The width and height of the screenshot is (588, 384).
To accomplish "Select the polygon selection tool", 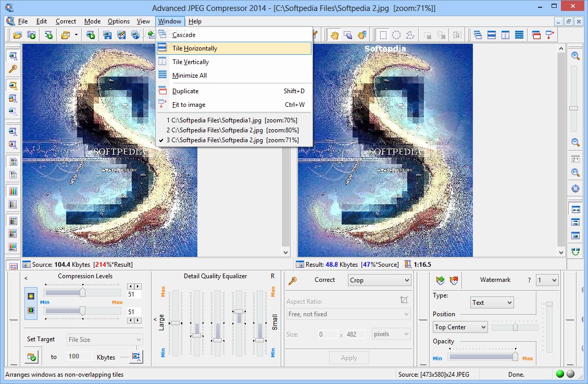I will click(410, 35).
